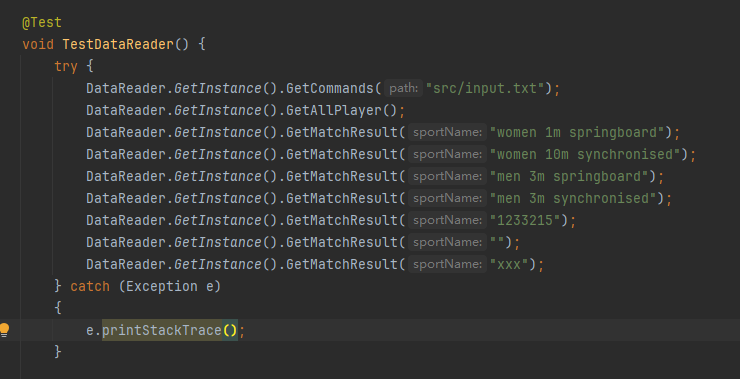Click sportName hint on the "xxx" line
The height and width of the screenshot is (379, 740).
pyautogui.click(x=447, y=264)
